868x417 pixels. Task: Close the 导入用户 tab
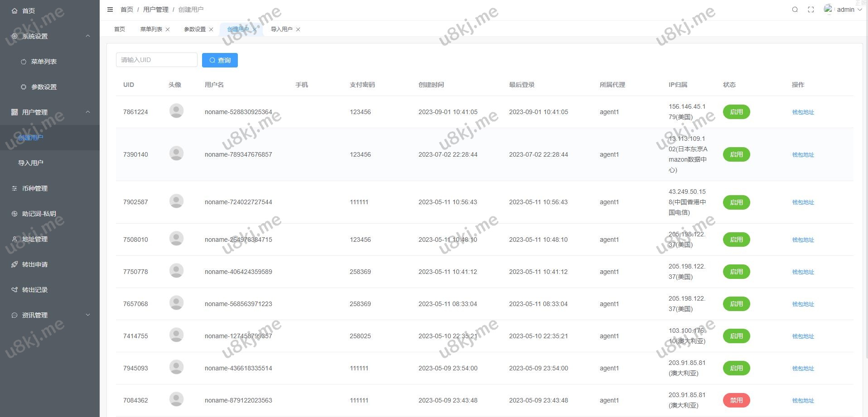tap(298, 29)
